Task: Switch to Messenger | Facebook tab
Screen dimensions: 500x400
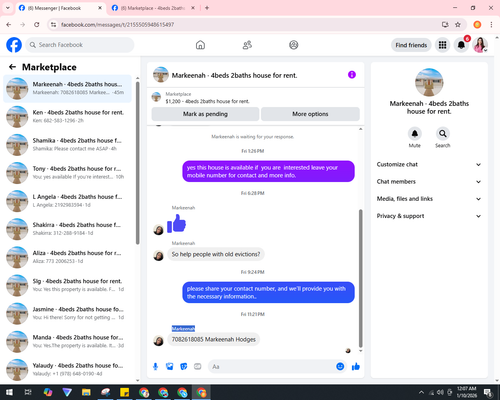Action: click(60, 8)
